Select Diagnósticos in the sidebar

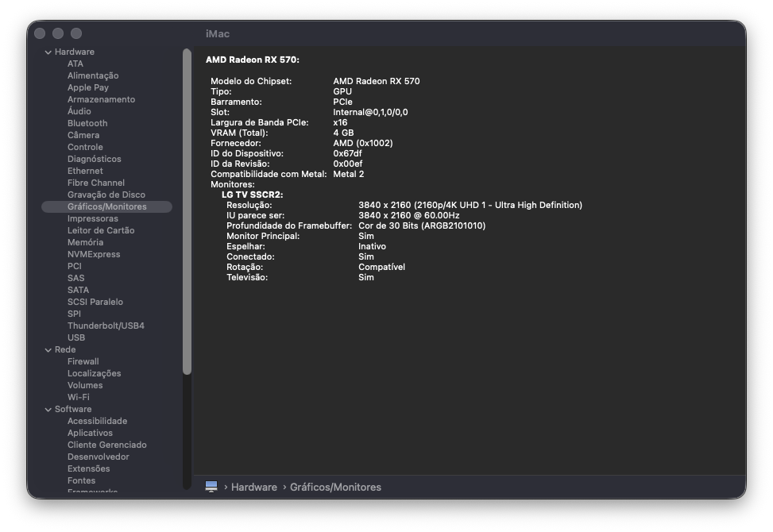(x=95, y=159)
